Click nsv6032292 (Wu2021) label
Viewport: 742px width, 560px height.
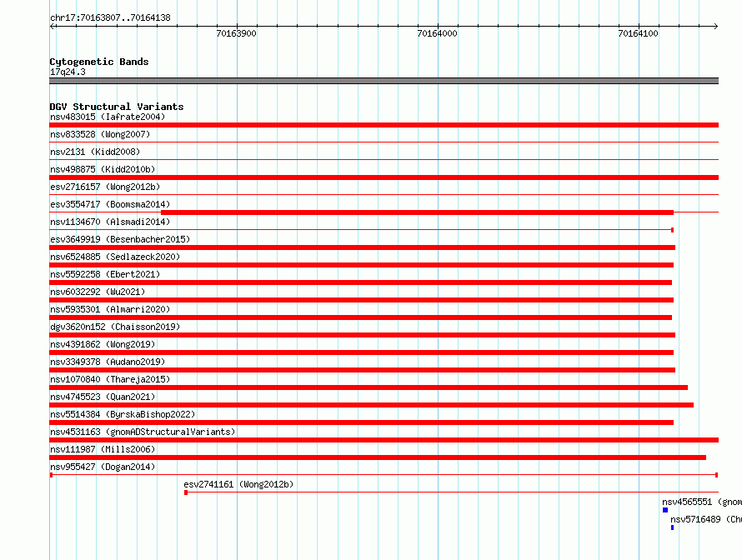pos(98,292)
